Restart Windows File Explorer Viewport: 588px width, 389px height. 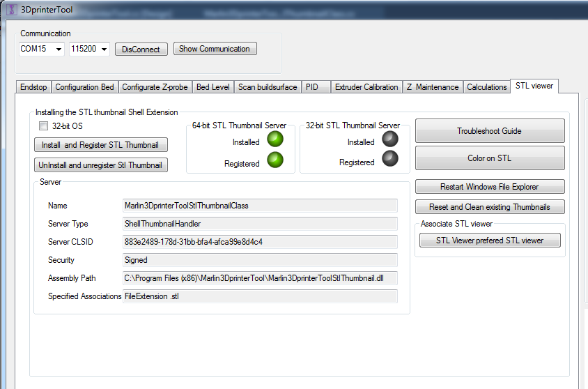pos(489,187)
